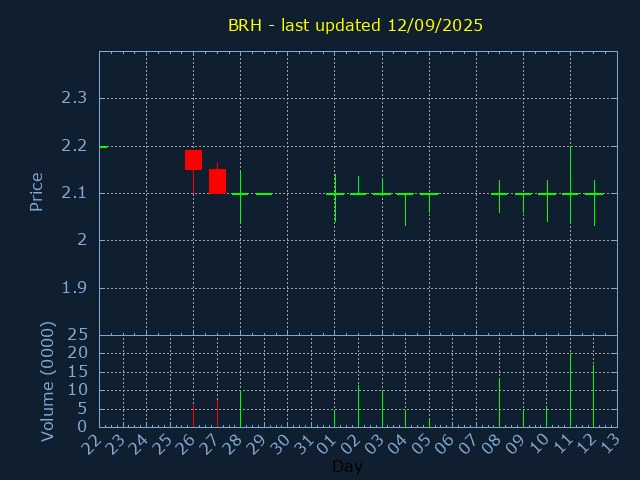Click the 15 volume axis tick label

click(x=78, y=371)
